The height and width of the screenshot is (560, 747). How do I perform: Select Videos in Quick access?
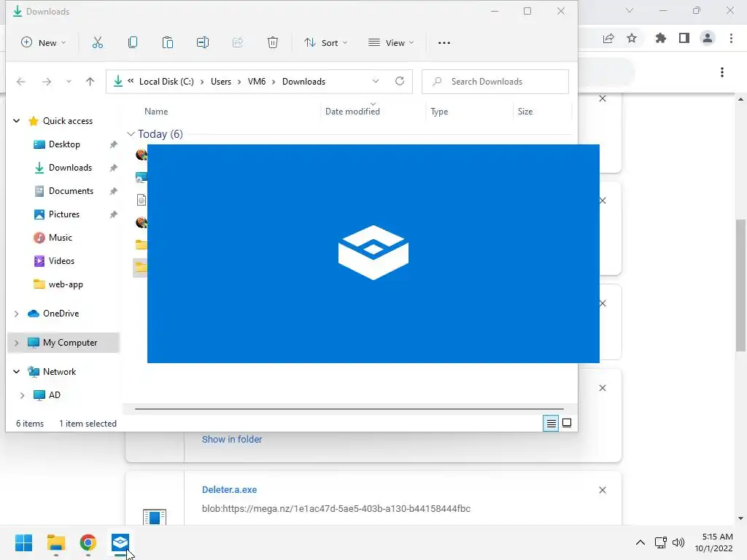click(x=61, y=261)
